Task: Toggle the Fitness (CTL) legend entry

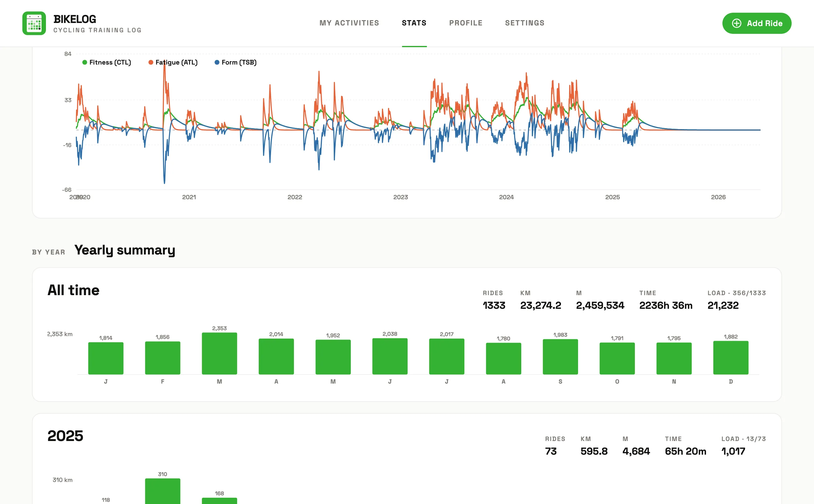Action: coord(106,62)
